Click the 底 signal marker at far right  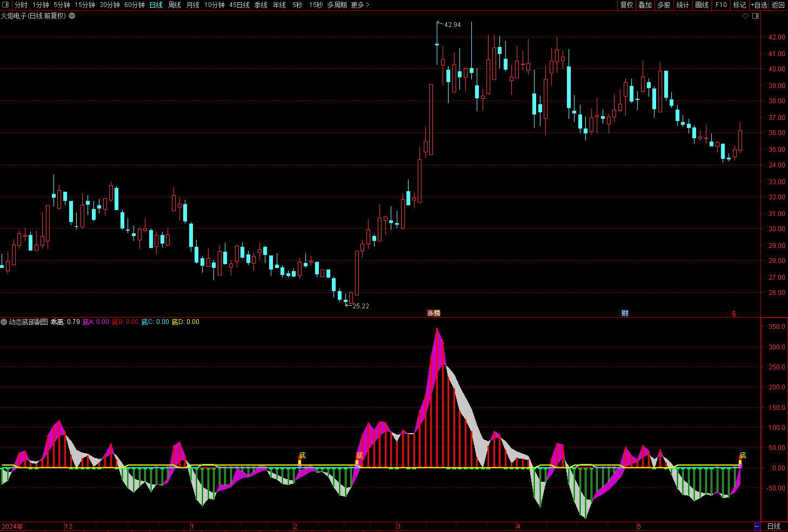click(743, 456)
